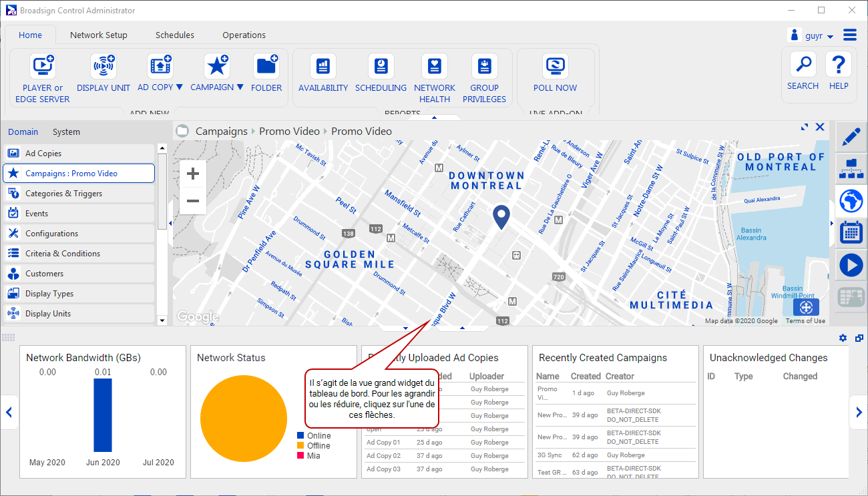Switch to the System tab
Image resolution: width=868 pixels, height=496 pixels.
66,132
